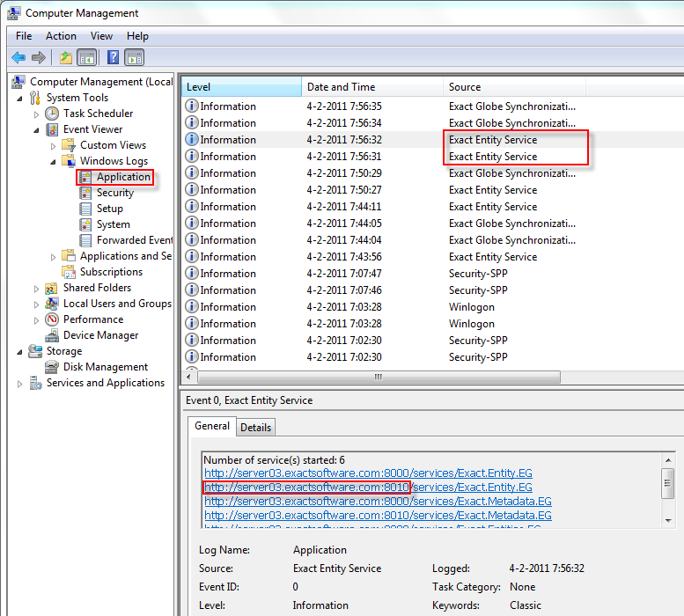Click the Security log icon
The image size is (684, 616).
tap(85, 193)
